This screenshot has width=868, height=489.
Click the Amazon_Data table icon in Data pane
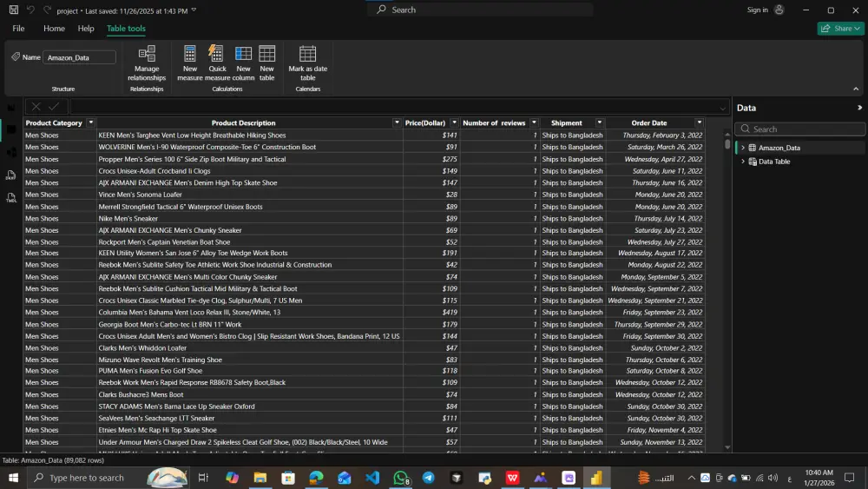tap(753, 148)
